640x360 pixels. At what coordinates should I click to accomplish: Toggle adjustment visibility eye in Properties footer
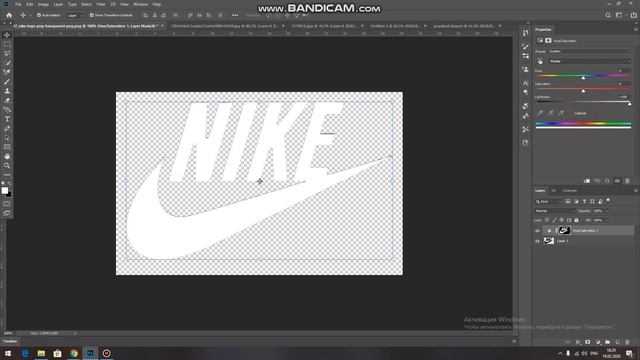[617, 181]
